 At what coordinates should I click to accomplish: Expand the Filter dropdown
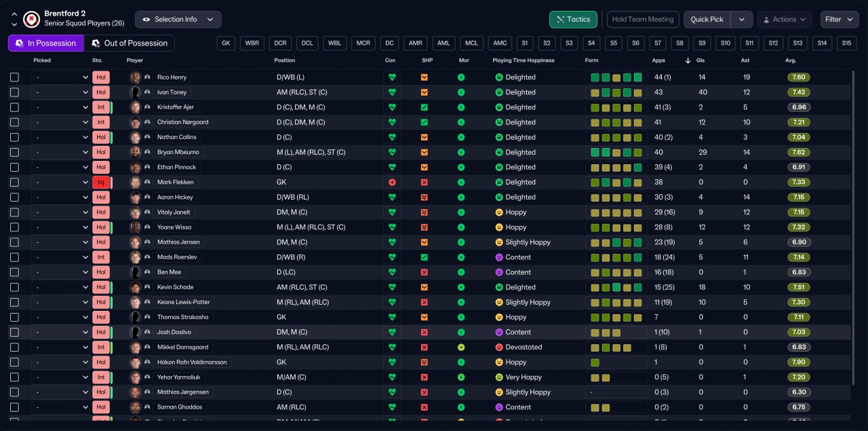tap(840, 20)
